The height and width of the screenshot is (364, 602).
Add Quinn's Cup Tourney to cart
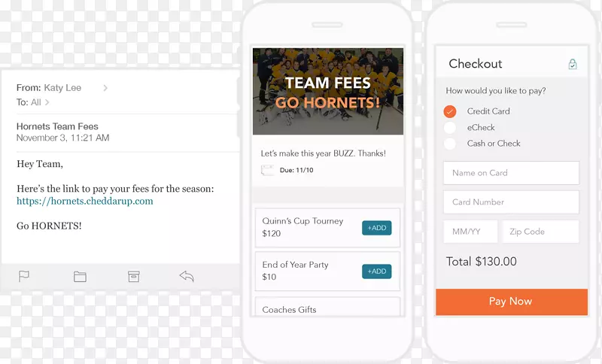click(x=377, y=228)
